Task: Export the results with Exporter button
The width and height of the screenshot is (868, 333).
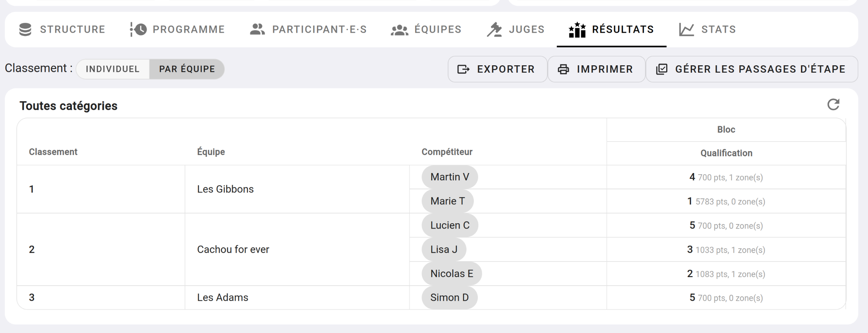Action: tap(497, 69)
